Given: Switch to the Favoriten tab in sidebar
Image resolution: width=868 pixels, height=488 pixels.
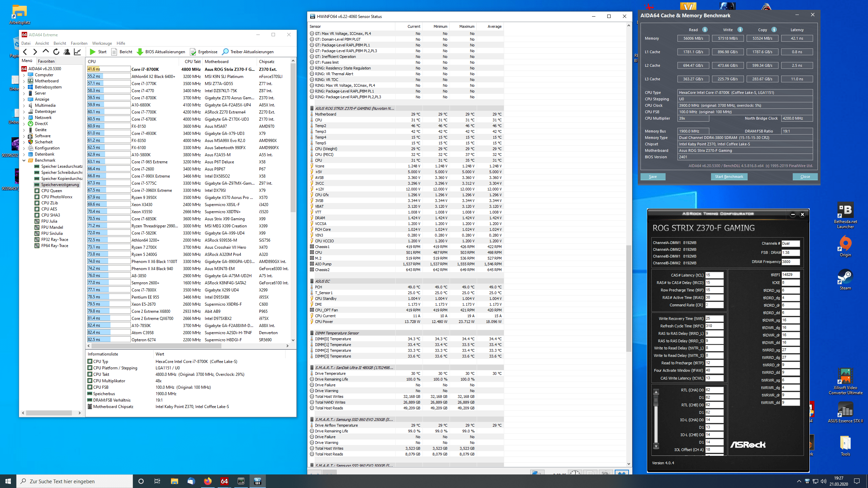Looking at the screenshot, I should coord(46,61).
